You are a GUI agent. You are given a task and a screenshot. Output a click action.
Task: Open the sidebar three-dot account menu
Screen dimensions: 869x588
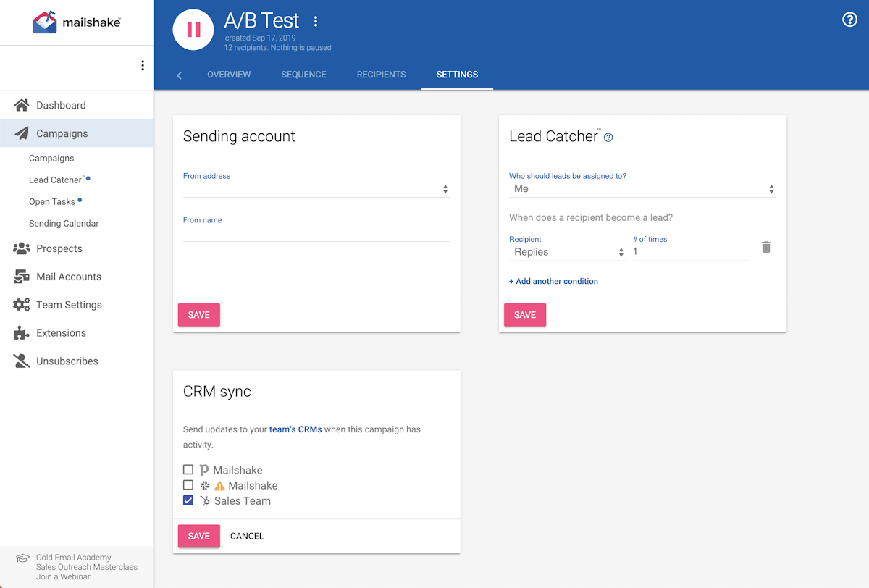click(143, 66)
